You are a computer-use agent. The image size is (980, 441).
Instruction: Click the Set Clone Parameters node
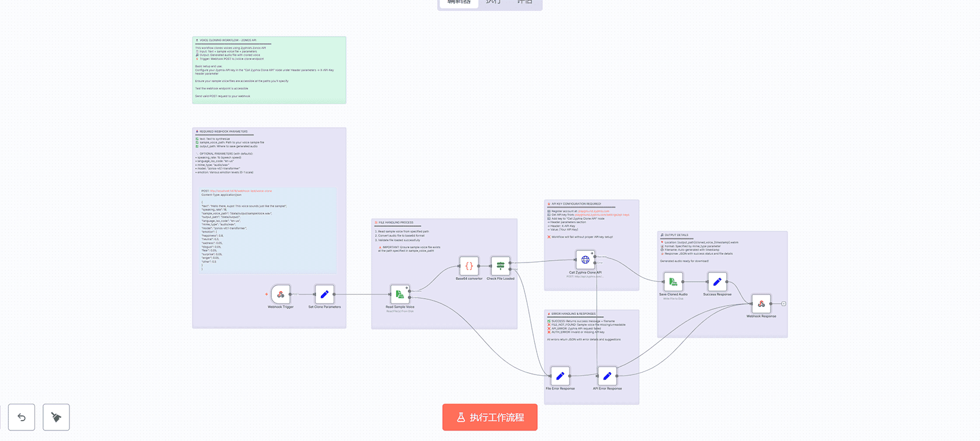coord(324,295)
